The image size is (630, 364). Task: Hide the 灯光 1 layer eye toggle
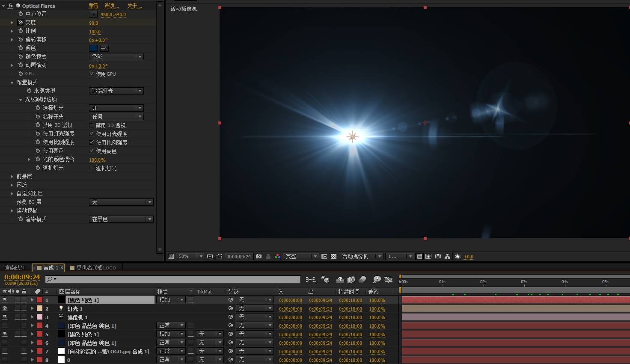pyautogui.click(x=5, y=308)
